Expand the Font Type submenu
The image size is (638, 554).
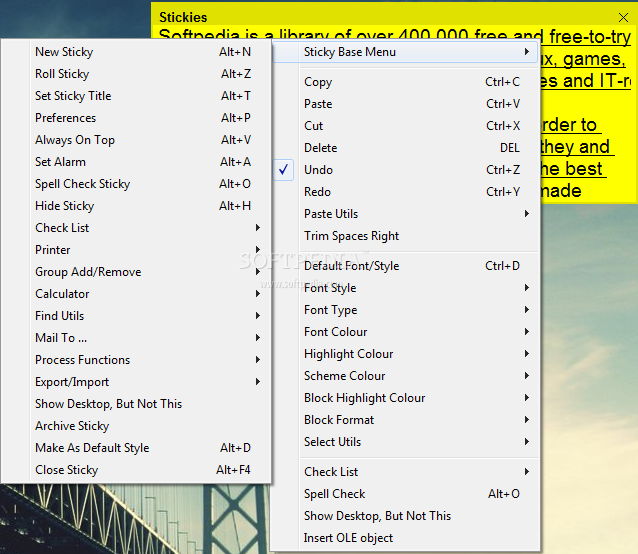[x=406, y=310]
